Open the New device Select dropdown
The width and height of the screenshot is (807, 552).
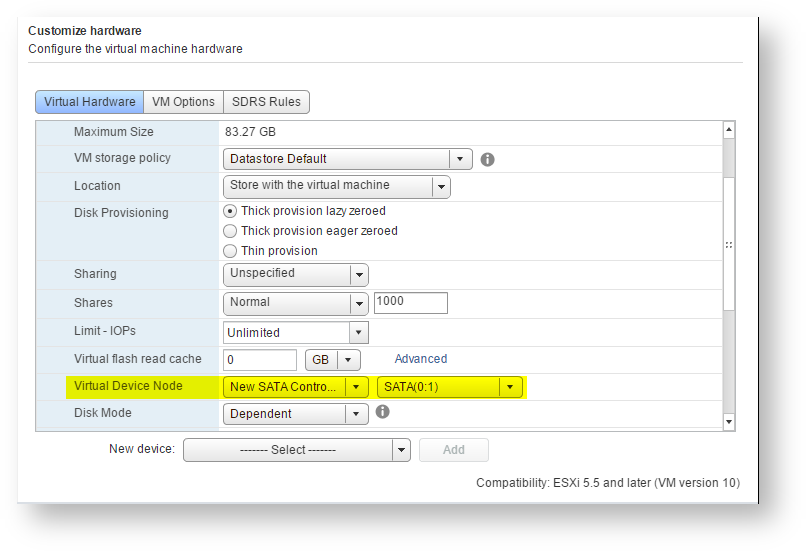click(401, 450)
